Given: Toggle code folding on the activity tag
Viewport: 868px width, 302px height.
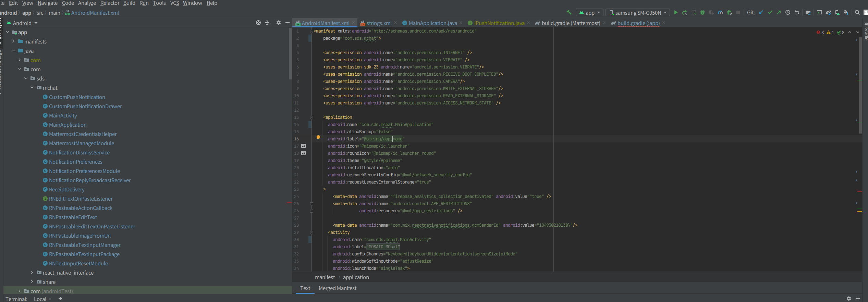Looking at the screenshot, I should click(311, 232).
